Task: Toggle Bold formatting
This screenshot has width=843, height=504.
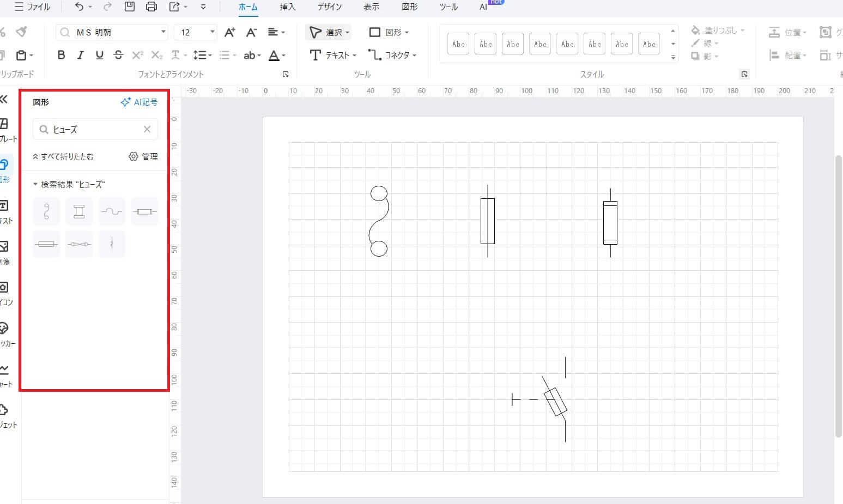Action: point(61,55)
